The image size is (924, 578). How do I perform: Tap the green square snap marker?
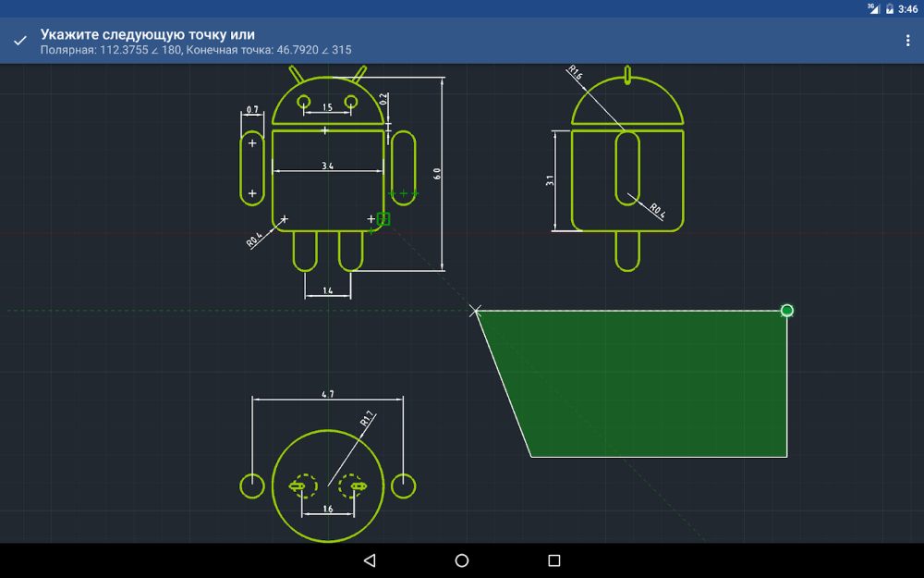(x=383, y=219)
